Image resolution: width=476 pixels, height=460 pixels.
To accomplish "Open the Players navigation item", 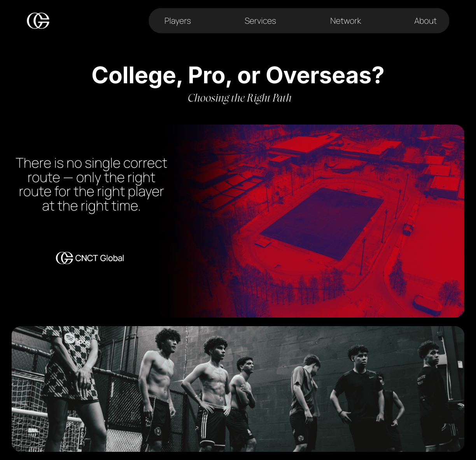I will point(178,21).
